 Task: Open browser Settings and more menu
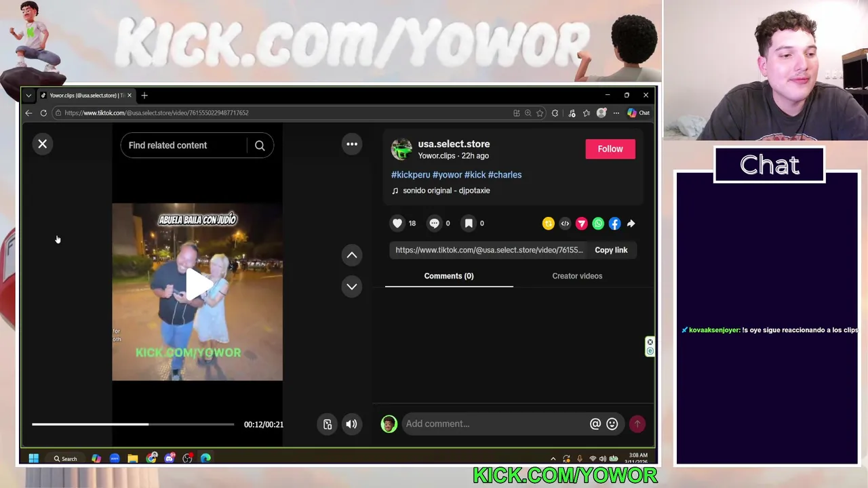[x=616, y=113]
